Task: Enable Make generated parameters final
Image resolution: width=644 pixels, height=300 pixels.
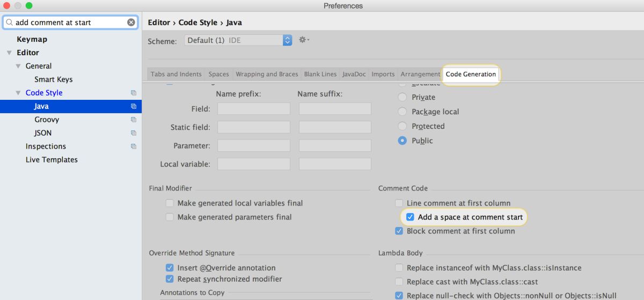Action: point(170,217)
